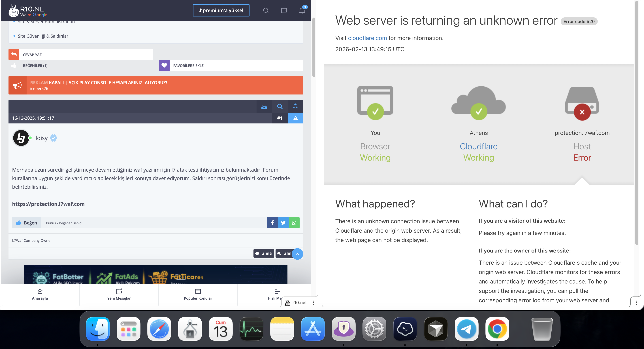The width and height of the screenshot is (644, 349).
Task: Open the messages chat icon in header
Action: [x=284, y=10]
